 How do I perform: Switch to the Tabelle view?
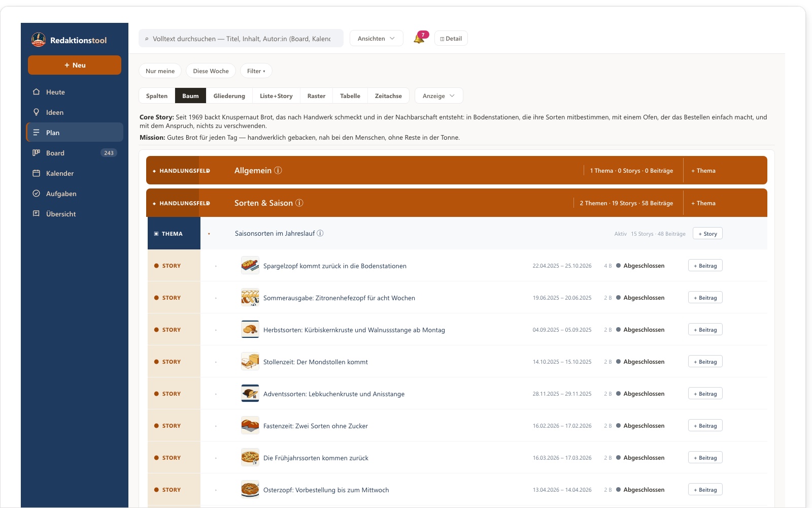(350, 96)
